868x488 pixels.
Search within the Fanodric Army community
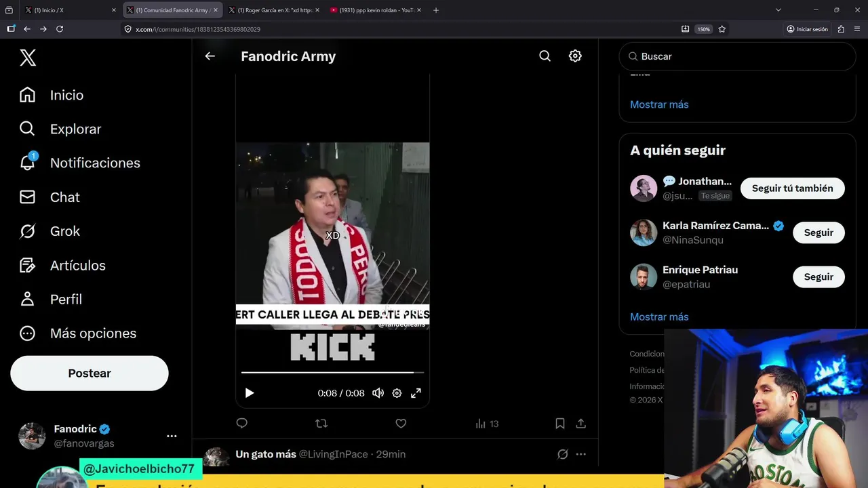coord(545,56)
